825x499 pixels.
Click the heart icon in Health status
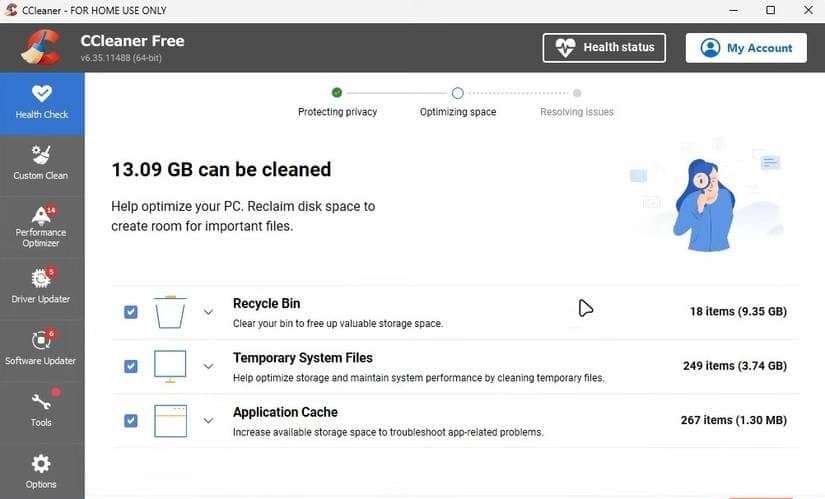[566, 48]
